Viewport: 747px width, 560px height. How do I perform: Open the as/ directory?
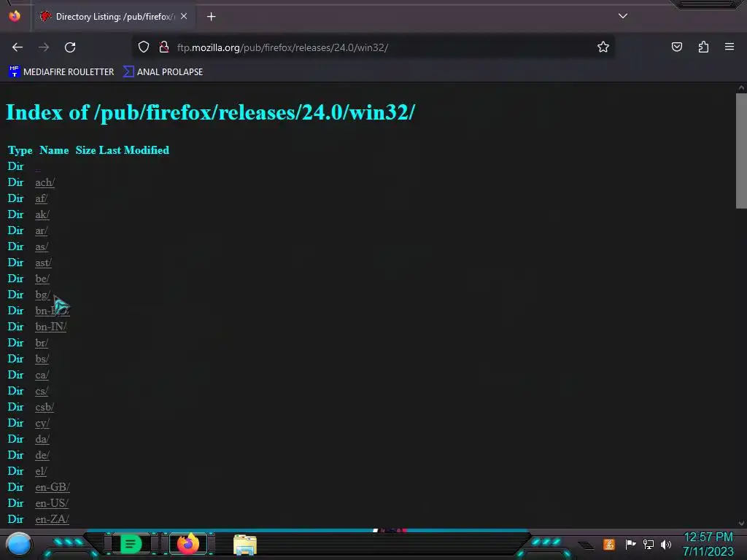(42, 246)
